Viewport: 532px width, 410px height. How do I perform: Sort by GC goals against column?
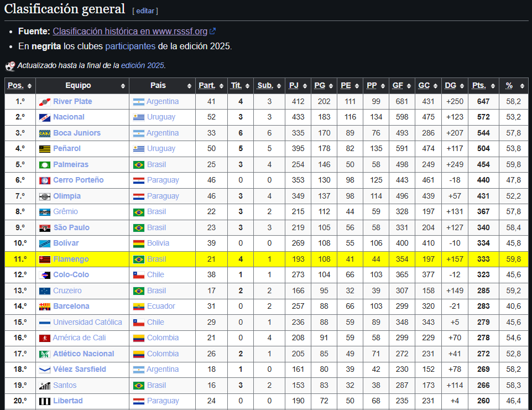click(428, 86)
